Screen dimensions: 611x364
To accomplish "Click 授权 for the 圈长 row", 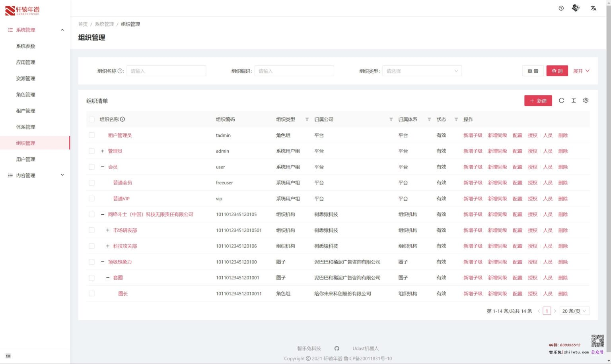I will (533, 294).
